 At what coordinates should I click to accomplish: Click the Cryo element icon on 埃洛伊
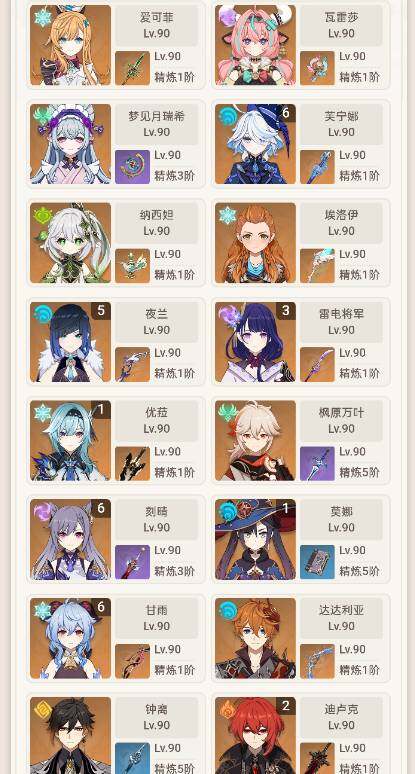coord(228,215)
